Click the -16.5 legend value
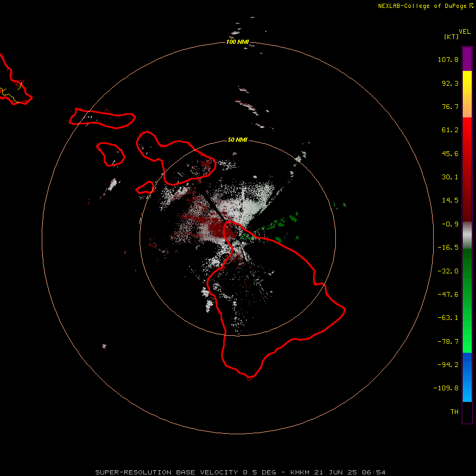476x476 pixels. click(x=448, y=248)
